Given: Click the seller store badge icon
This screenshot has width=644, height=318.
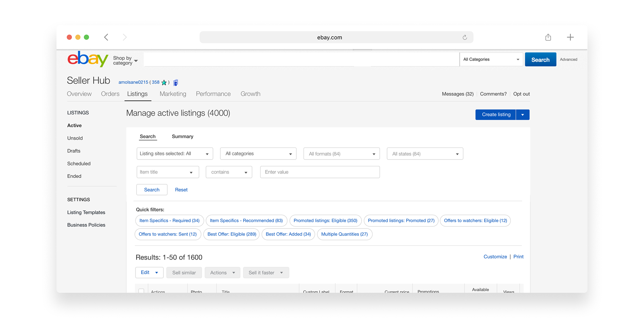Looking at the screenshot, I should pos(175,82).
